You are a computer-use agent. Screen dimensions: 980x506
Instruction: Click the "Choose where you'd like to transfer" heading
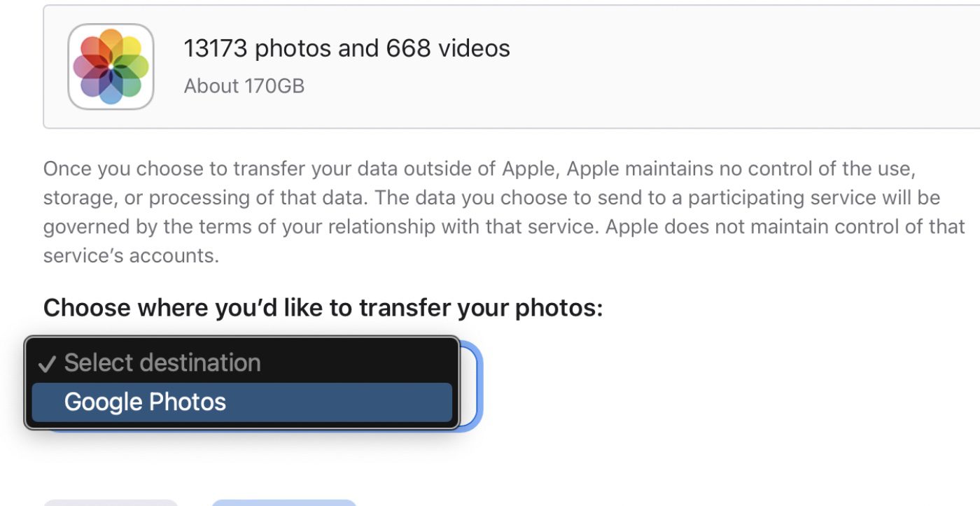click(323, 307)
